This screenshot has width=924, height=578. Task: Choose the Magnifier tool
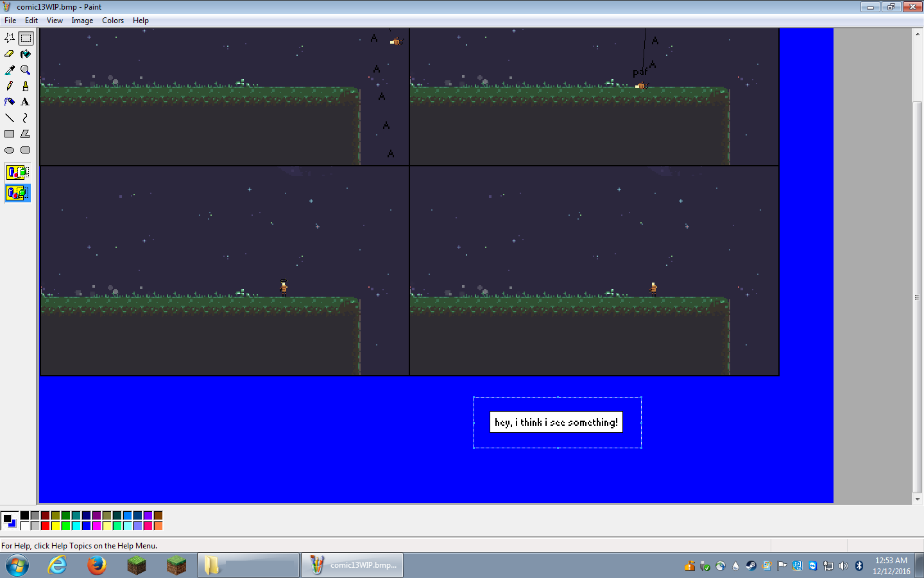coord(26,70)
